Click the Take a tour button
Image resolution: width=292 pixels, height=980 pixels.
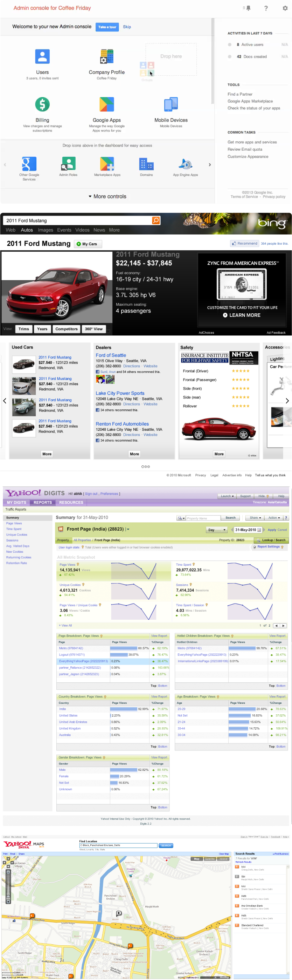(107, 27)
